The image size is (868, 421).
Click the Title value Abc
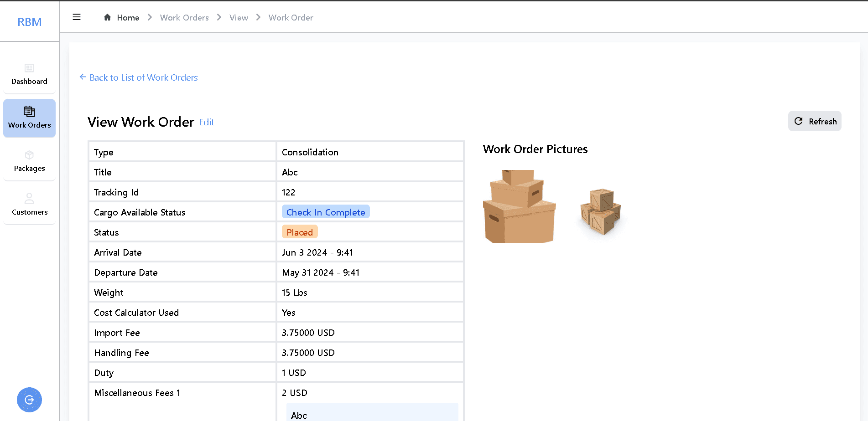coord(290,172)
